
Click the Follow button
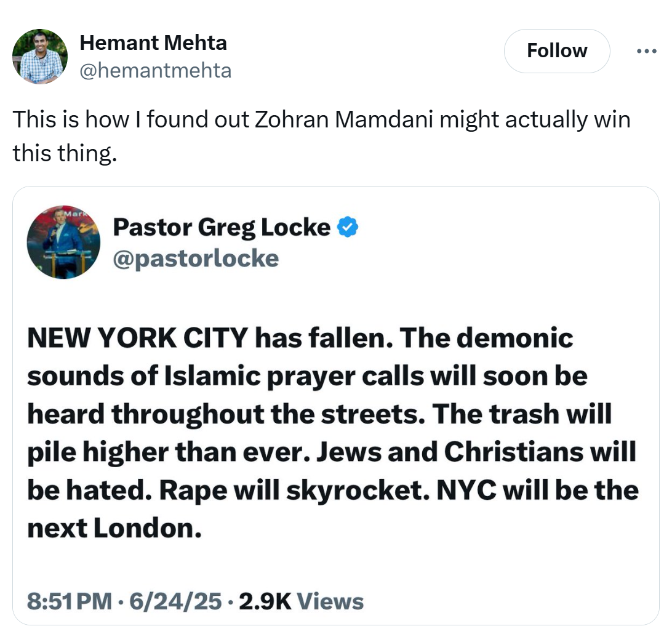[557, 51]
